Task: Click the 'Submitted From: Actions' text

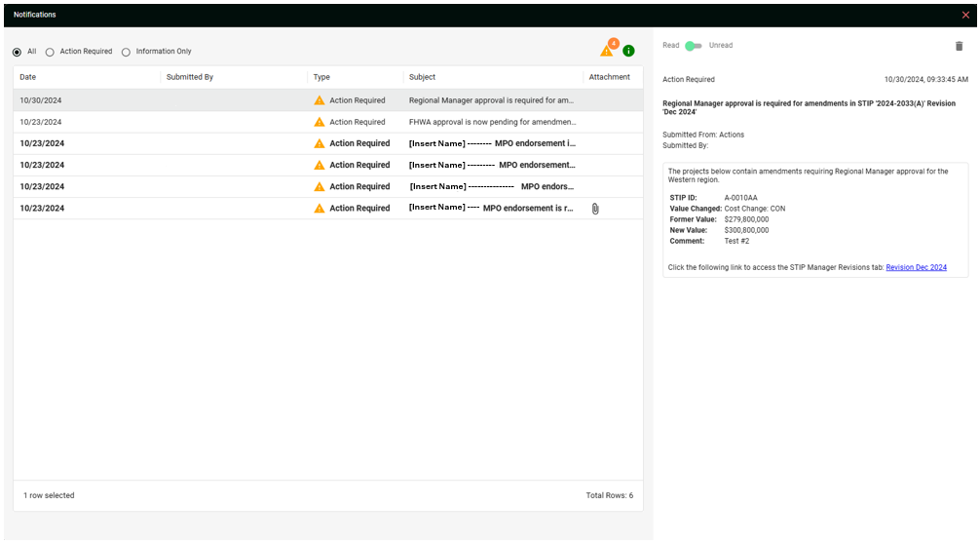Action: click(703, 135)
